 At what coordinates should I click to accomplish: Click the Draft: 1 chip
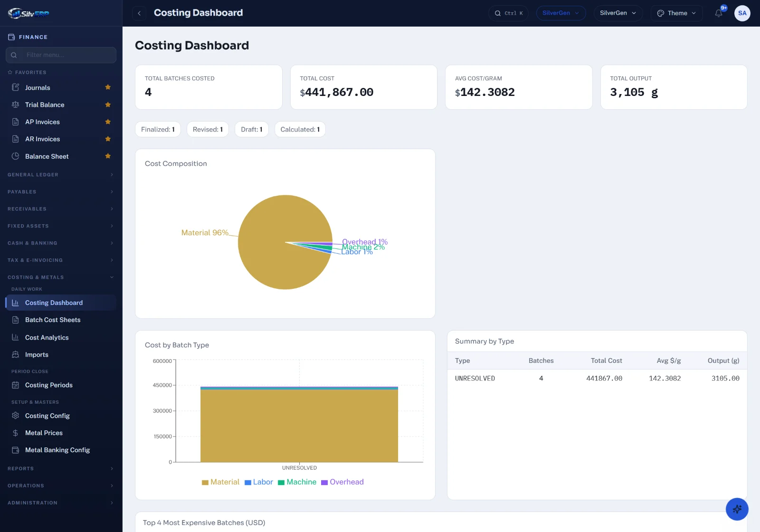click(x=252, y=129)
